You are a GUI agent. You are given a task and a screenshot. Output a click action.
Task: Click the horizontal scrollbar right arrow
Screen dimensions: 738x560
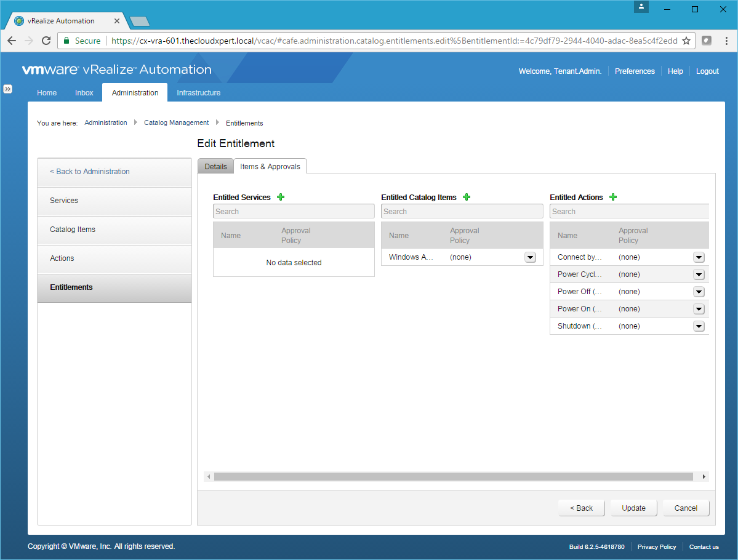tap(704, 476)
